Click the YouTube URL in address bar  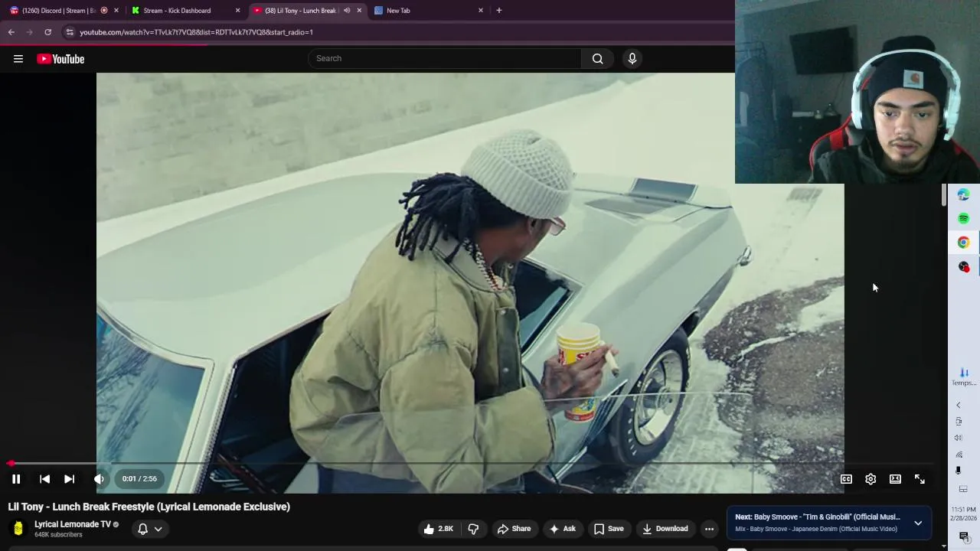(196, 32)
